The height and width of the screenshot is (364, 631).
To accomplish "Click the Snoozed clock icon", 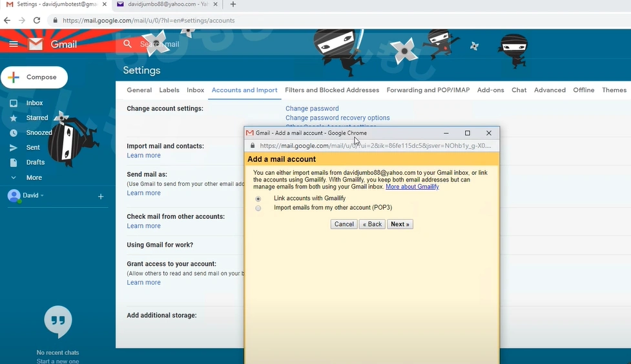I will coord(14,133).
